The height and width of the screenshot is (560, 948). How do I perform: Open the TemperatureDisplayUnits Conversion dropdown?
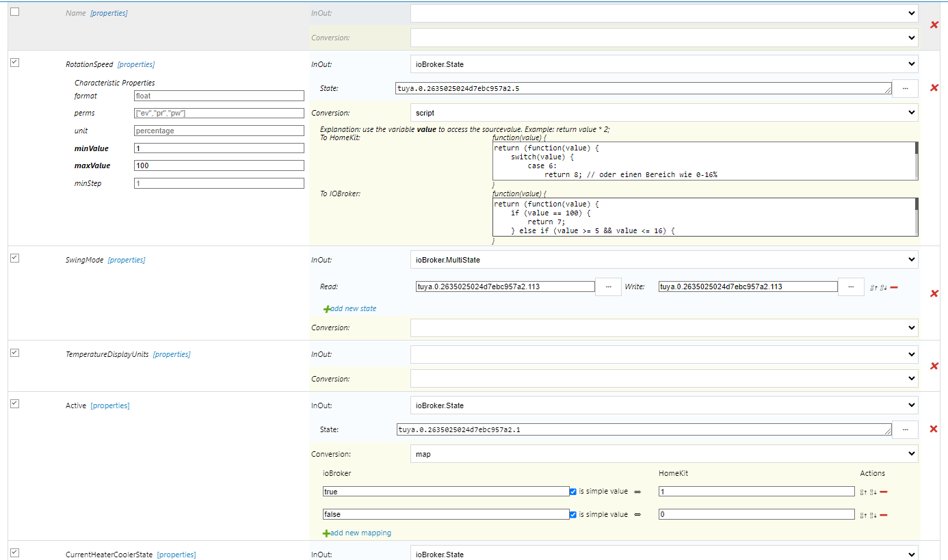pyautogui.click(x=664, y=379)
